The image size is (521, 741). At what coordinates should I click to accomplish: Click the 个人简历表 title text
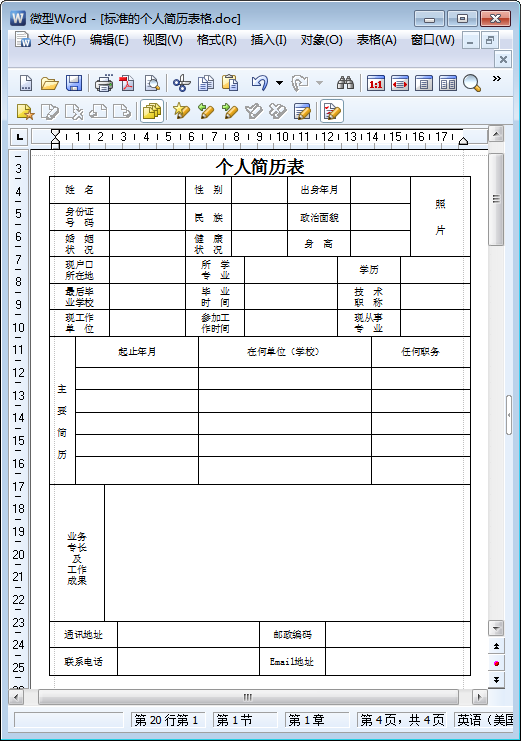click(x=260, y=166)
